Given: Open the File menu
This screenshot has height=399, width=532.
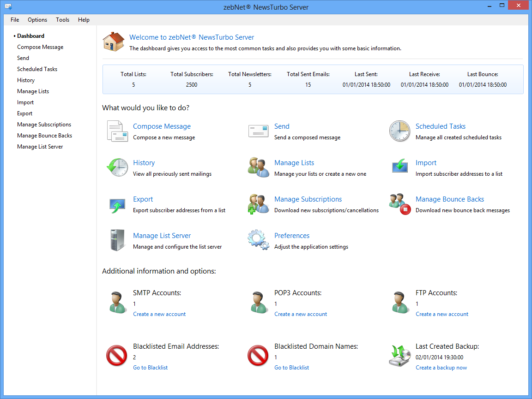Looking at the screenshot, I should tap(15, 20).
